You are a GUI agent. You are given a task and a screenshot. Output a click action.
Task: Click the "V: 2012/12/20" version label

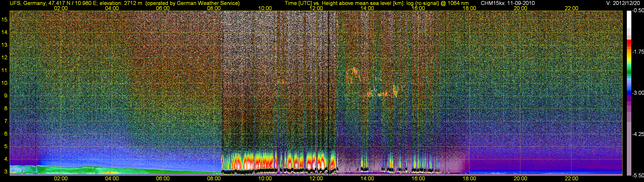pos(624,3)
